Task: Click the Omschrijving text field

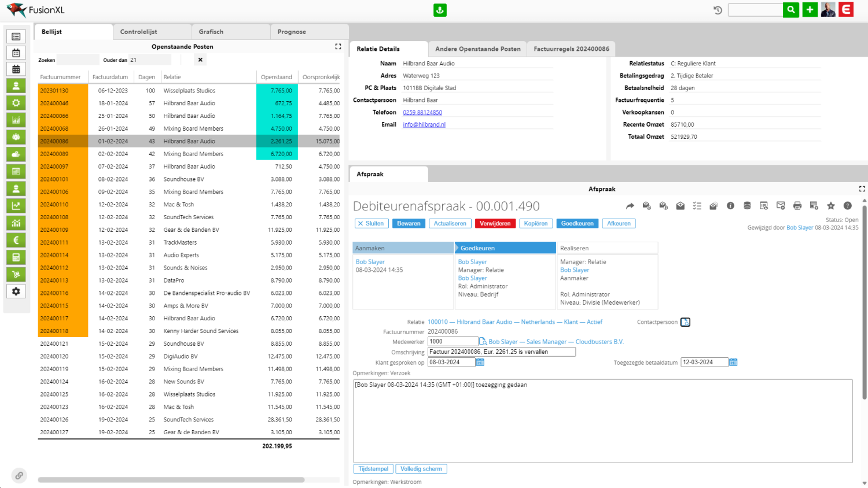Action: [x=501, y=352]
